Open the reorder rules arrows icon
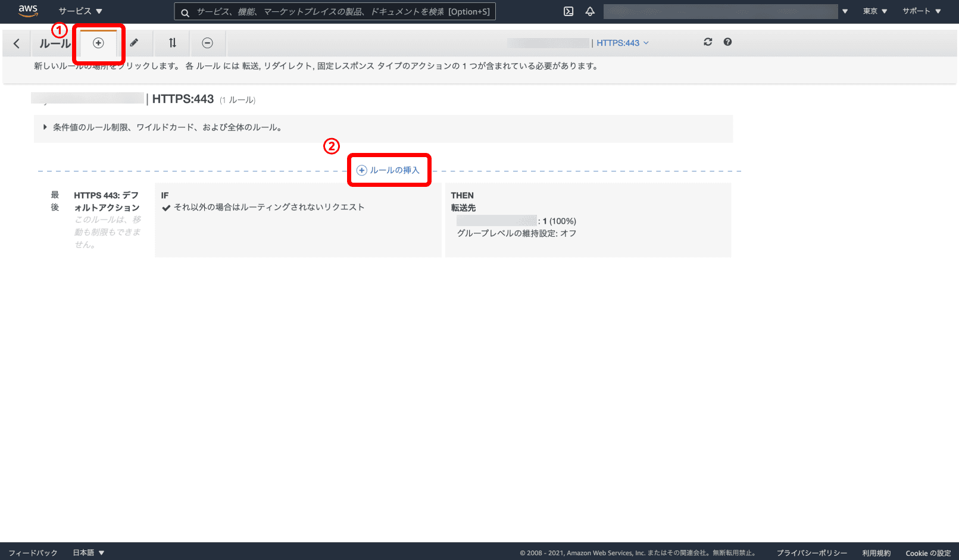Screen dimensions: 959x560 point(172,43)
